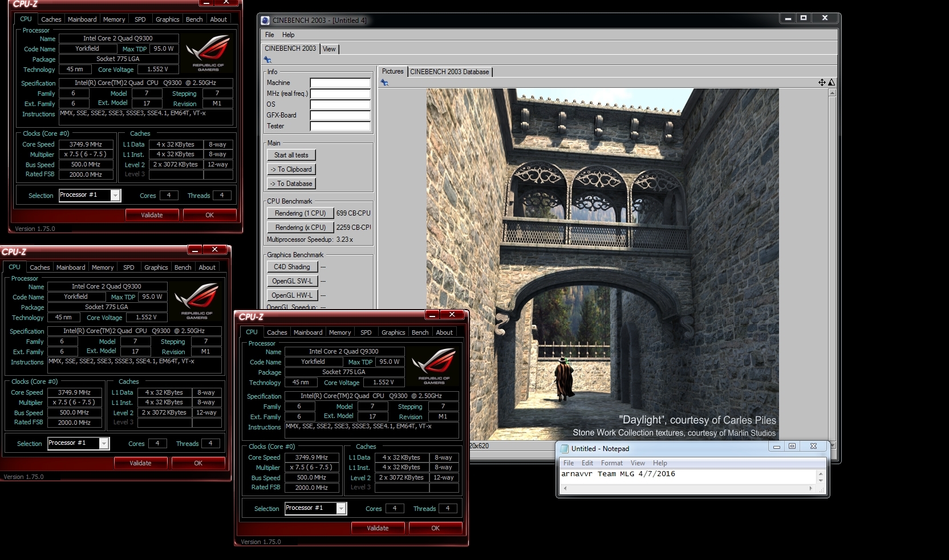The width and height of the screenshot is (949, 560).
Task: Click the To Database button
Action: (x=291, y=184)
